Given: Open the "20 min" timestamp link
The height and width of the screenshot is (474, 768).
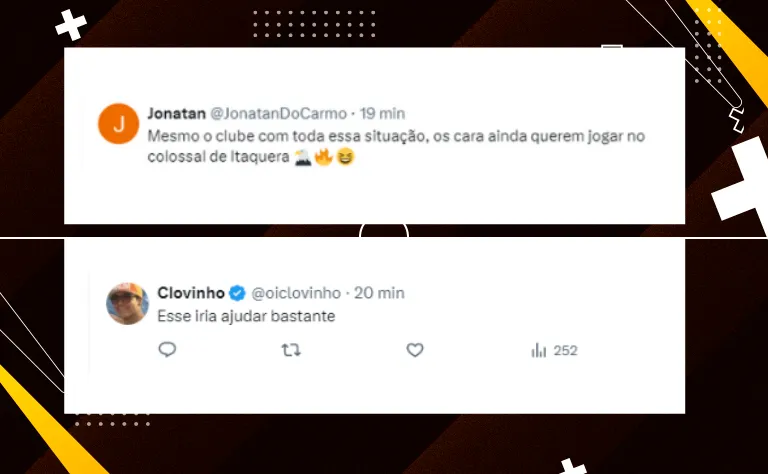Looking at the screenshot, I should (379, 293).
